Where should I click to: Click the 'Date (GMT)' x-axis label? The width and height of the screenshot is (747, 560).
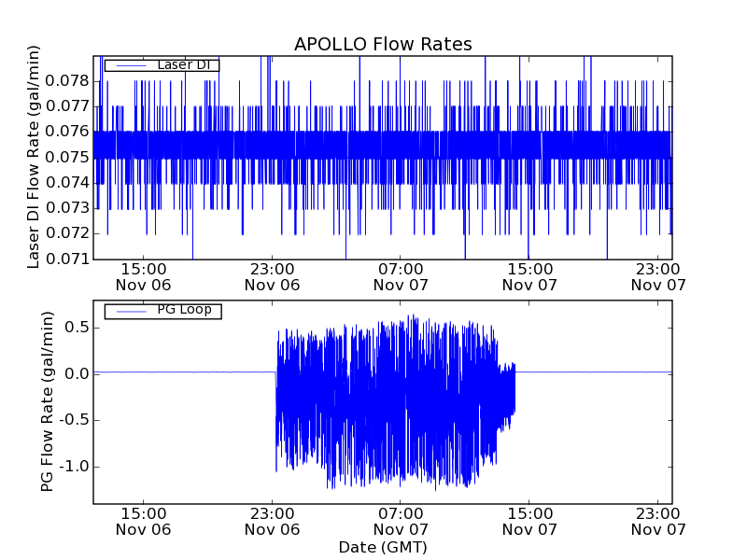[x=383, y=547]
